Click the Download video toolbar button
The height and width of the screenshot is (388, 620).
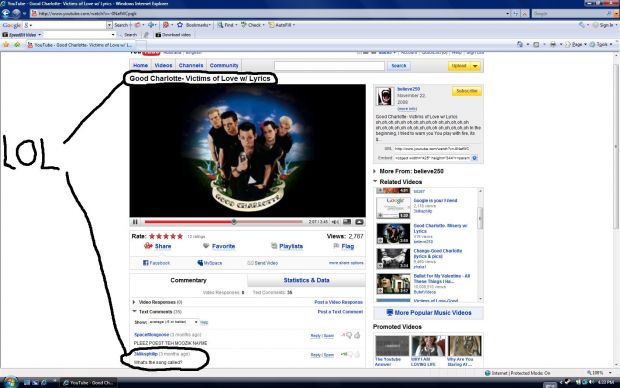[173, 35]
